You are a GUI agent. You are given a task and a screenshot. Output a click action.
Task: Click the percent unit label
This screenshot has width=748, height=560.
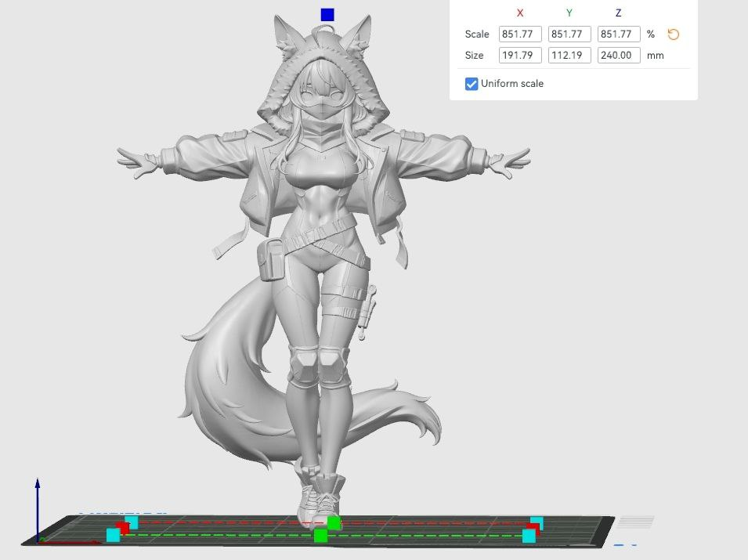pos(651,34)
